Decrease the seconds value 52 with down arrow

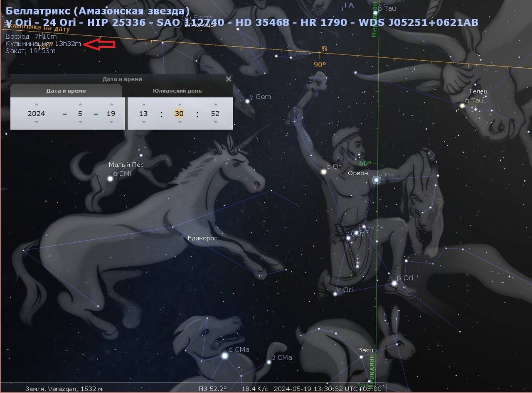click(215, 122)
